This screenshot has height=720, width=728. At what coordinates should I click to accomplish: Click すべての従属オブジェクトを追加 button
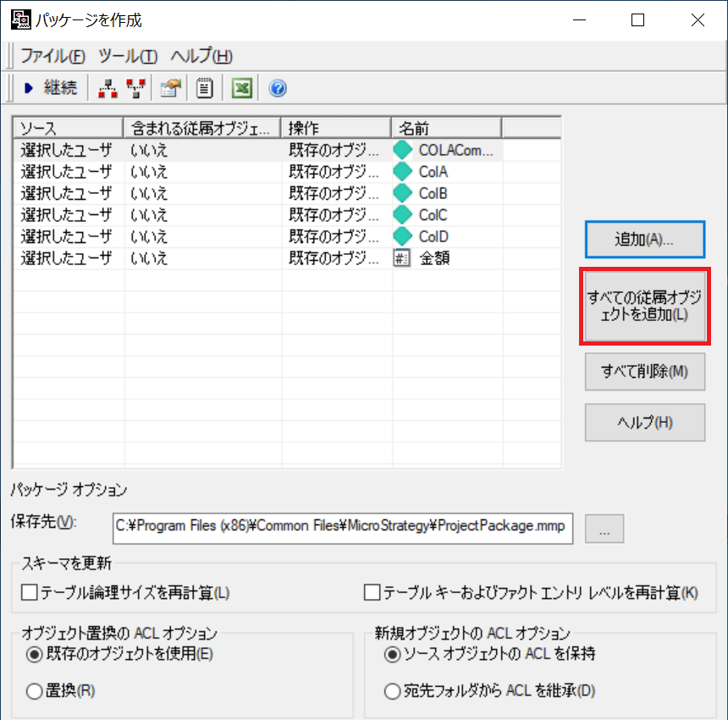645,306
